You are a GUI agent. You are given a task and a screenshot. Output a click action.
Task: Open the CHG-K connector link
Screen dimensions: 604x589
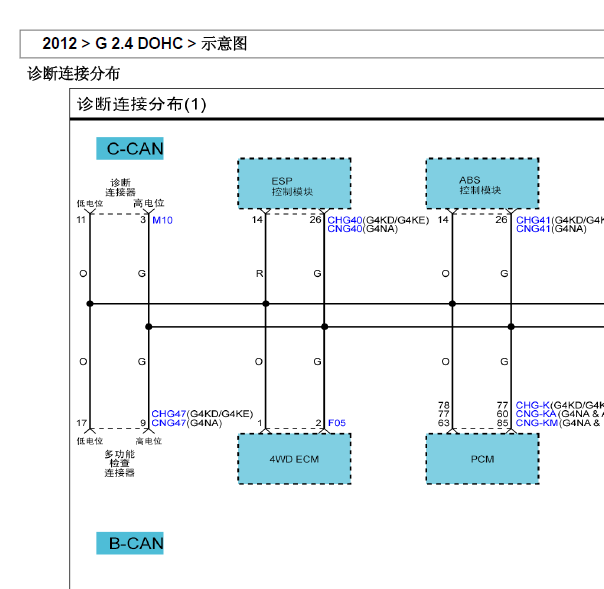[532, 405]
